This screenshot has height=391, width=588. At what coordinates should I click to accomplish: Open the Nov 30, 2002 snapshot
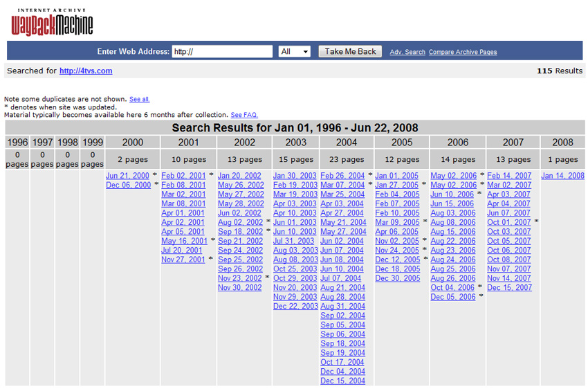(x=239, y=288)
